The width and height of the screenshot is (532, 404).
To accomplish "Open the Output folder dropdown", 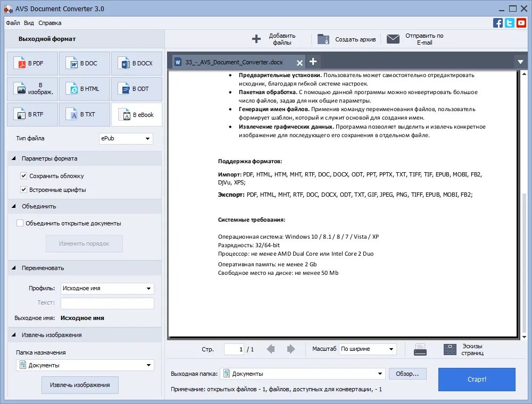I will (303, 374).
